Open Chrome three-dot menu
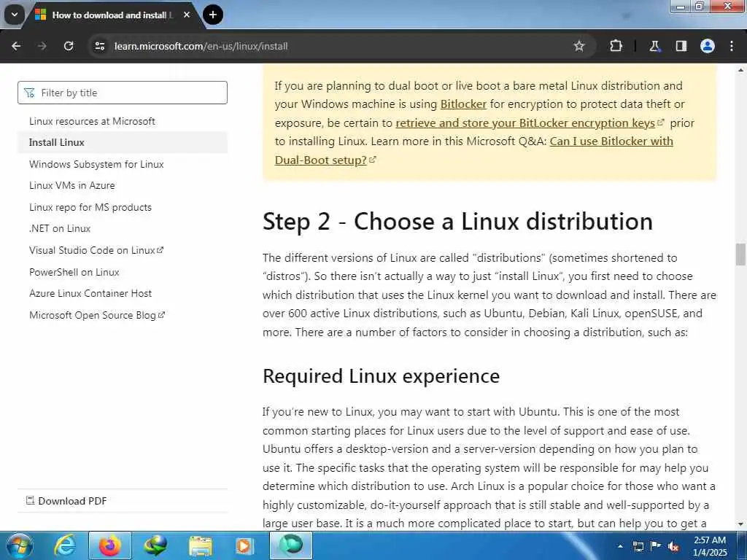The height and width of the screenshot is (560, 747). point(731,46)
